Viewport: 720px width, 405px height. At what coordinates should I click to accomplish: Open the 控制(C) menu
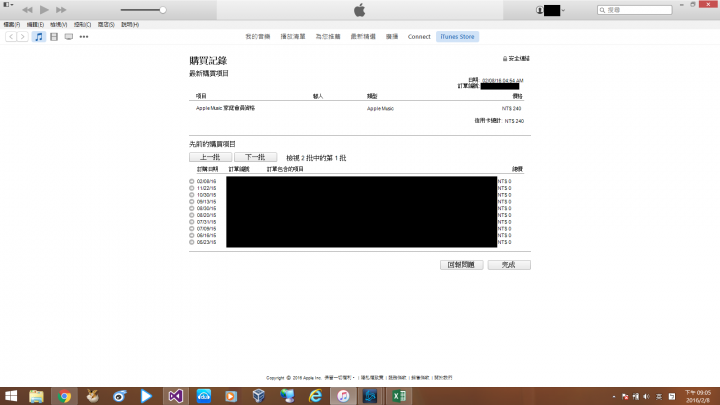(x=82, y=24)
